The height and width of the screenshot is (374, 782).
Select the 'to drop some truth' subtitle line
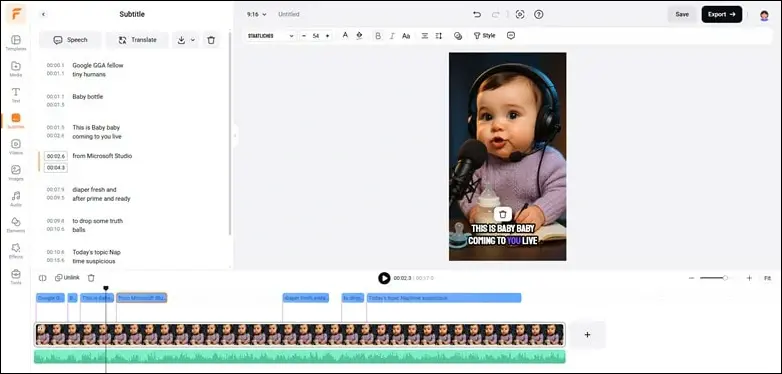point(98,221)
